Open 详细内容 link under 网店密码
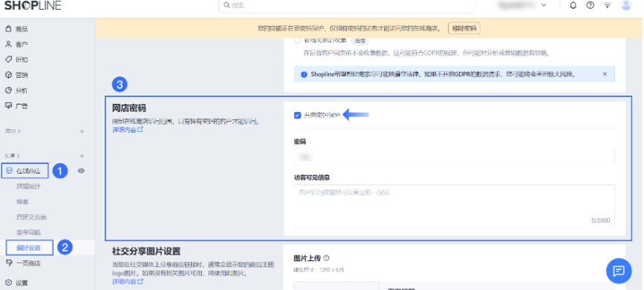The height and width of the screenshot is (290, 644). 127,130
